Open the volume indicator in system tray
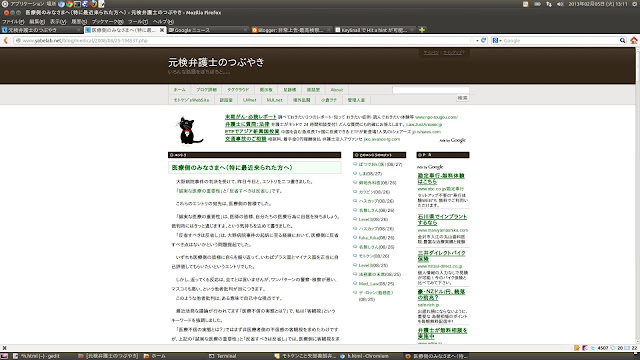Screen dimensions: 640x360 (x=560, y=4)
